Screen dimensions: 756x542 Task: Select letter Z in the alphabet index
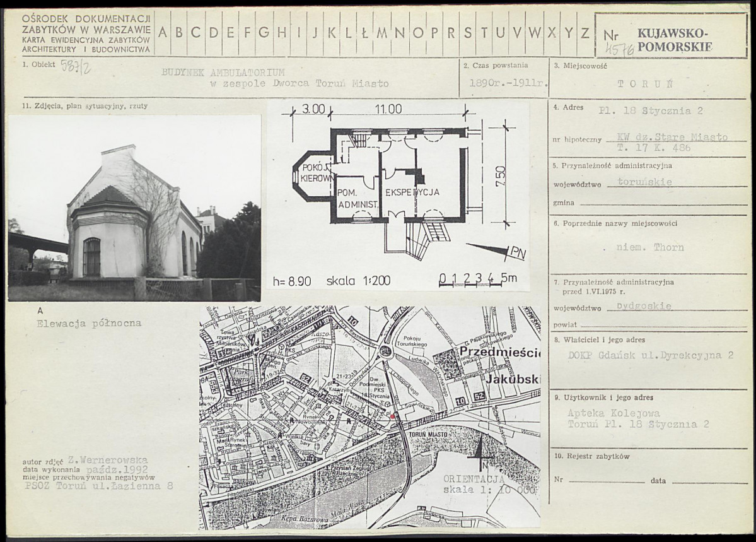point(585,33)
